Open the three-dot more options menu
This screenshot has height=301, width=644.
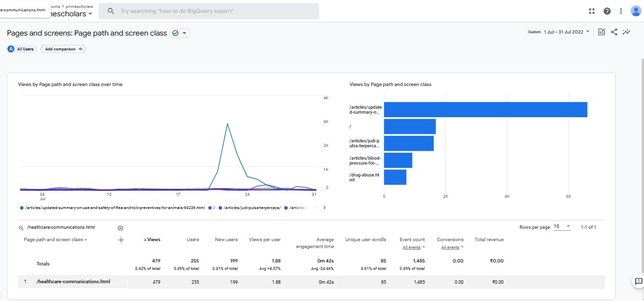tap(621, 11)
